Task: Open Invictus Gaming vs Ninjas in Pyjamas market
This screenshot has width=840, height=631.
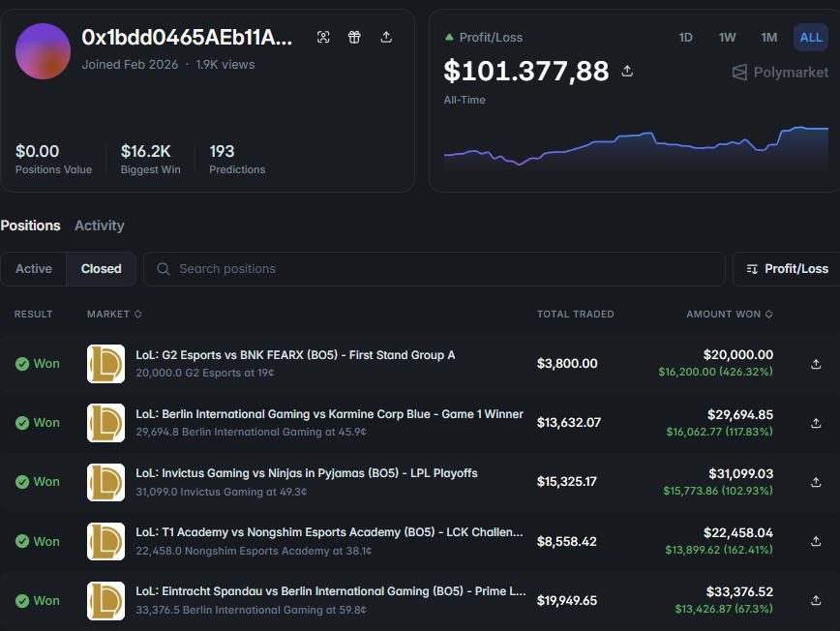Action: tap(307, 473)
